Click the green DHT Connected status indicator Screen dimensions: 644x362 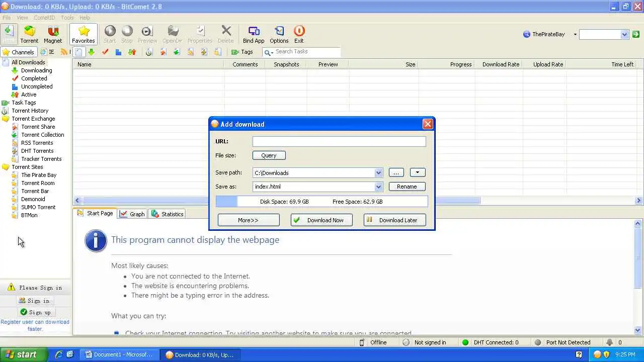coord(465,342)
